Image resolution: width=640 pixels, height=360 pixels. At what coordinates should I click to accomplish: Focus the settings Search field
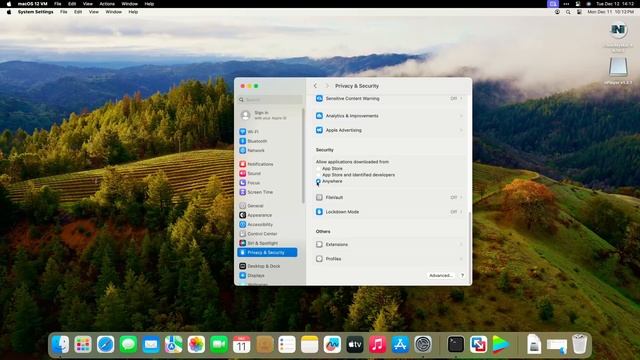[x=270, y=100]
